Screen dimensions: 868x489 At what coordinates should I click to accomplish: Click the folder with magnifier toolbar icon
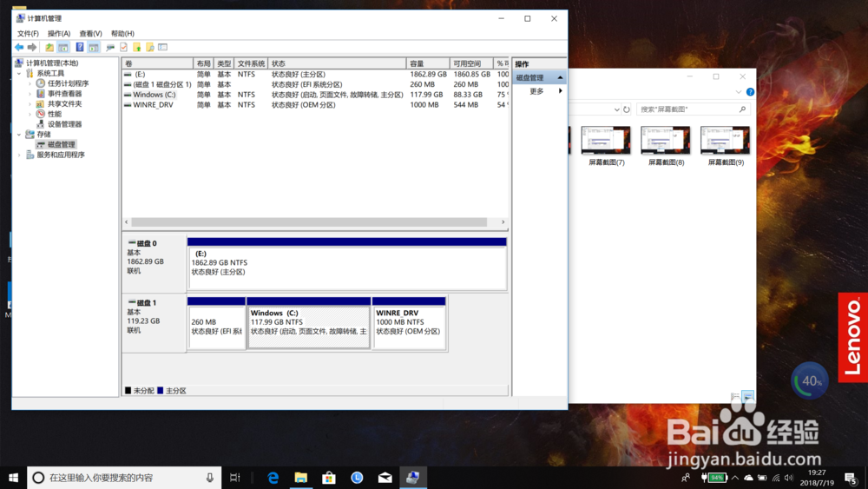point(149,48)
